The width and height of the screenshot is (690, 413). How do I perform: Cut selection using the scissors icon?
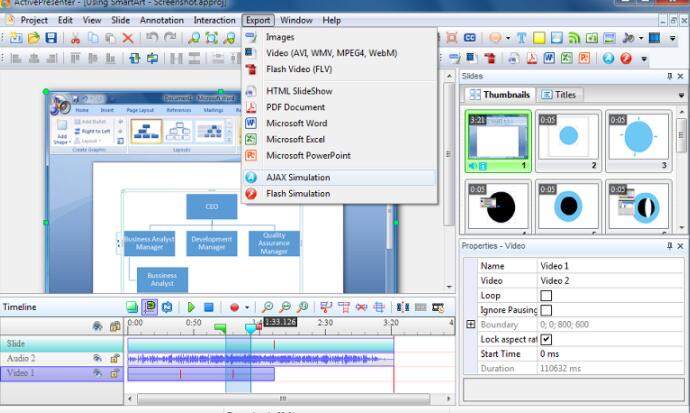75,38
